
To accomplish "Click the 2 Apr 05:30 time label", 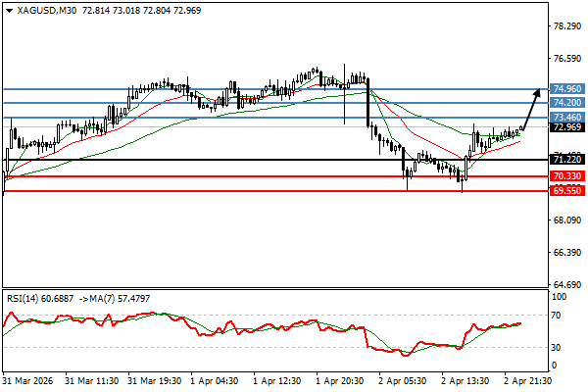I will pyautogui.click(x=401, y=380).
